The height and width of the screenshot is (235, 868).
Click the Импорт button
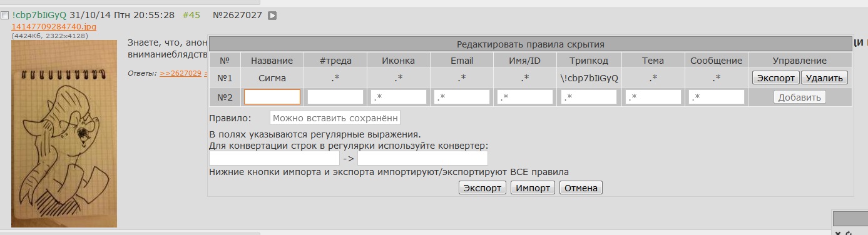pos(533,188)
